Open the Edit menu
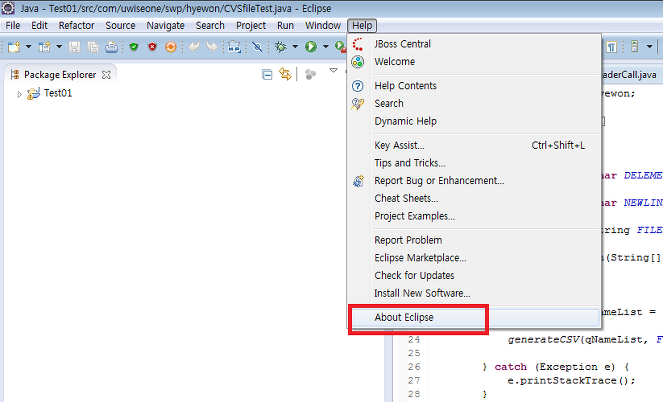The height and width of the screenshot is (402, 663). pos(39,25)
